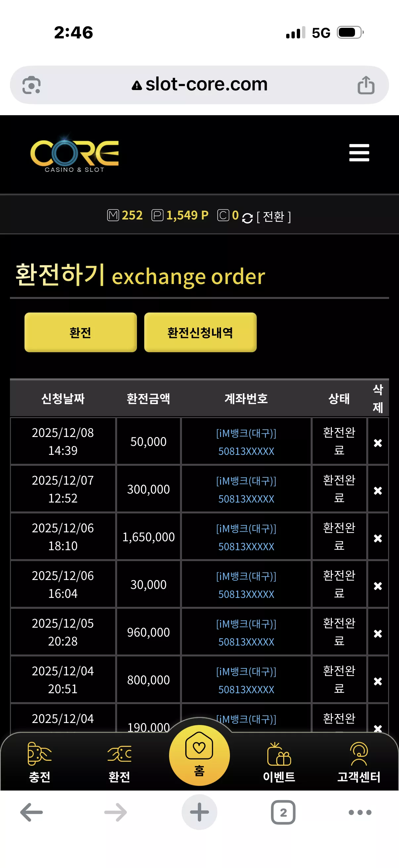Viewport: 399px width, 868px height.
Task: Click the slot-core.com address field
Action: [199, 84]
